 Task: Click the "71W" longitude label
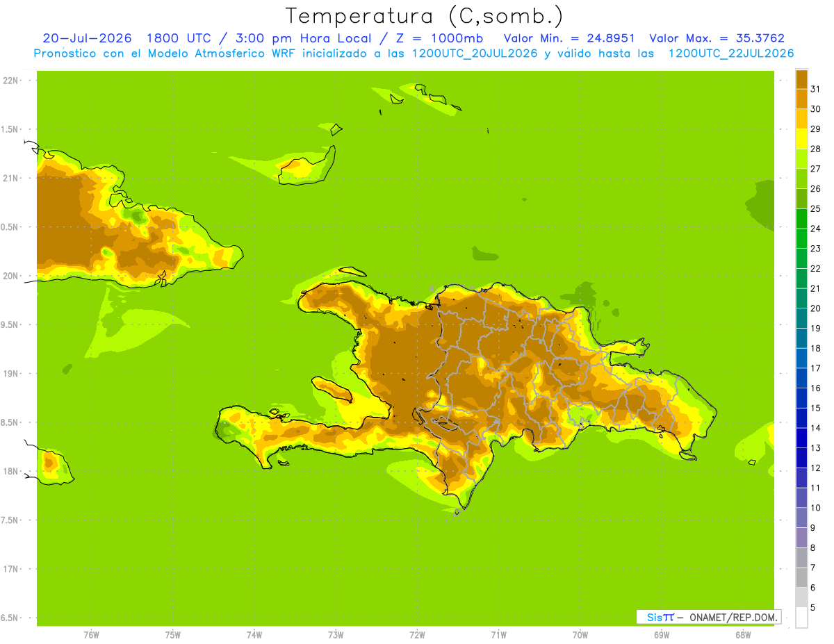(x=498, y=634)
